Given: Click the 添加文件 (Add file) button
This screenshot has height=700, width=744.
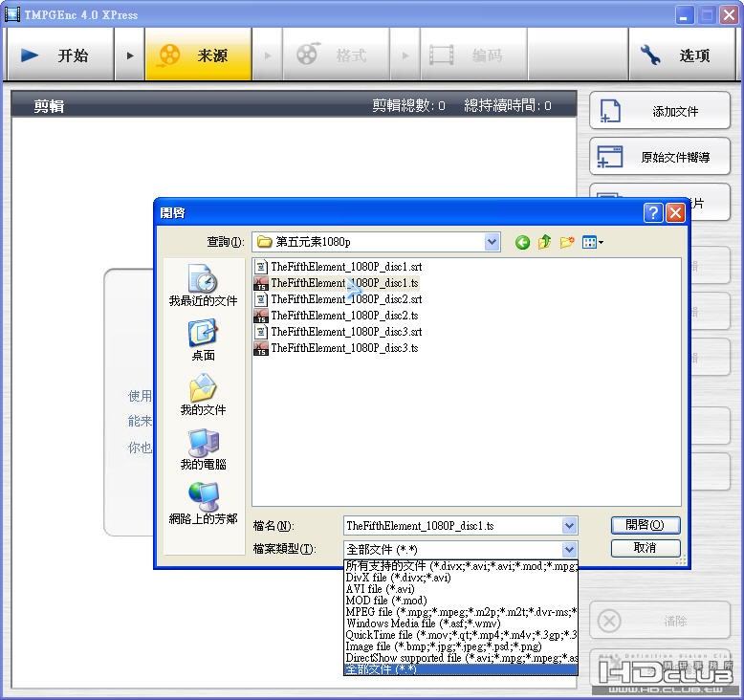Looking at the screenshot, I should 660,111.
